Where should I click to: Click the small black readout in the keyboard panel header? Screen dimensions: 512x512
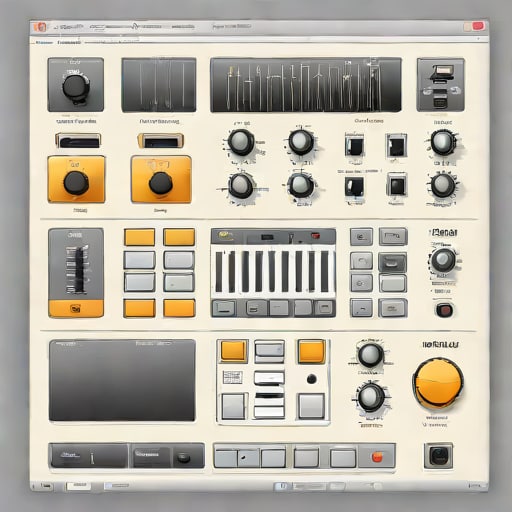(x=267, y=237)
